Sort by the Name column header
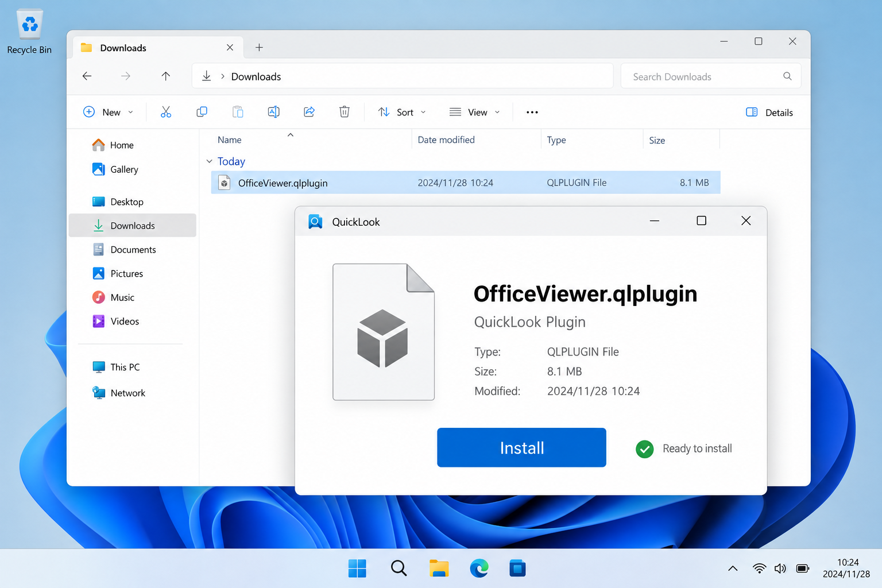 pyautogui.click(x=229, y=140)
